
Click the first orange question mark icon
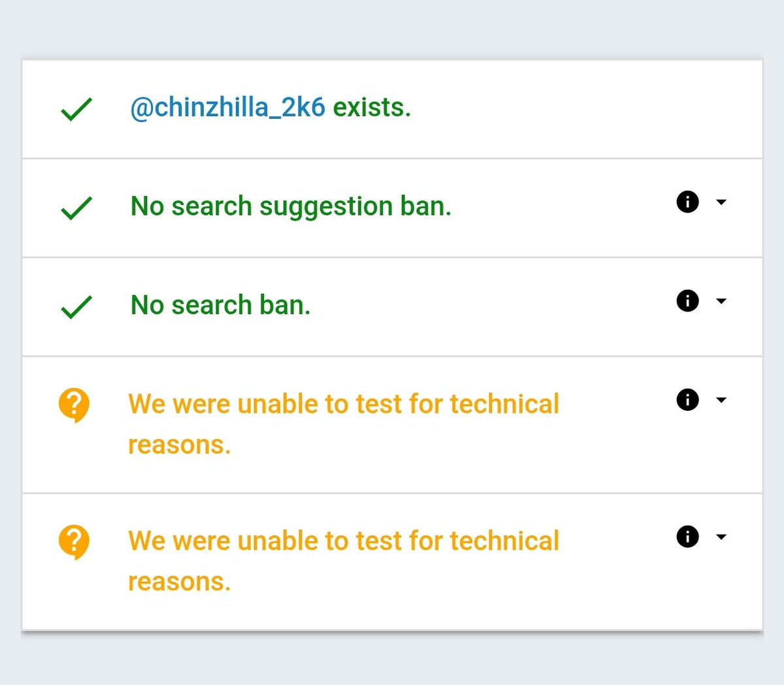74,405
